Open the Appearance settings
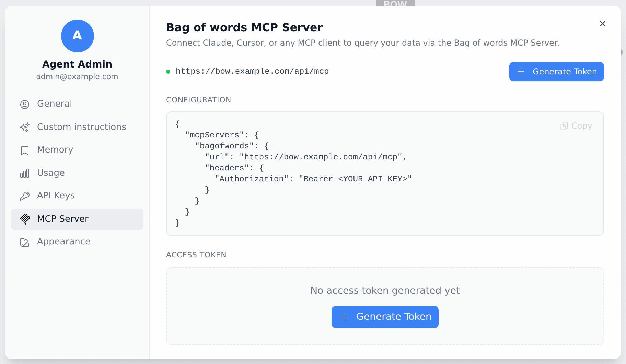This screenshot has height=364, width=626. 77,242
